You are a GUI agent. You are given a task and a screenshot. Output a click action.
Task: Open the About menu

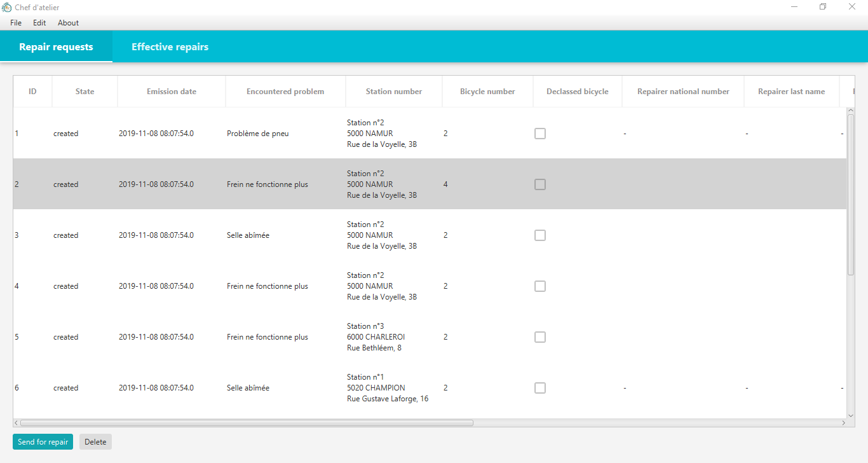(68, 23)
